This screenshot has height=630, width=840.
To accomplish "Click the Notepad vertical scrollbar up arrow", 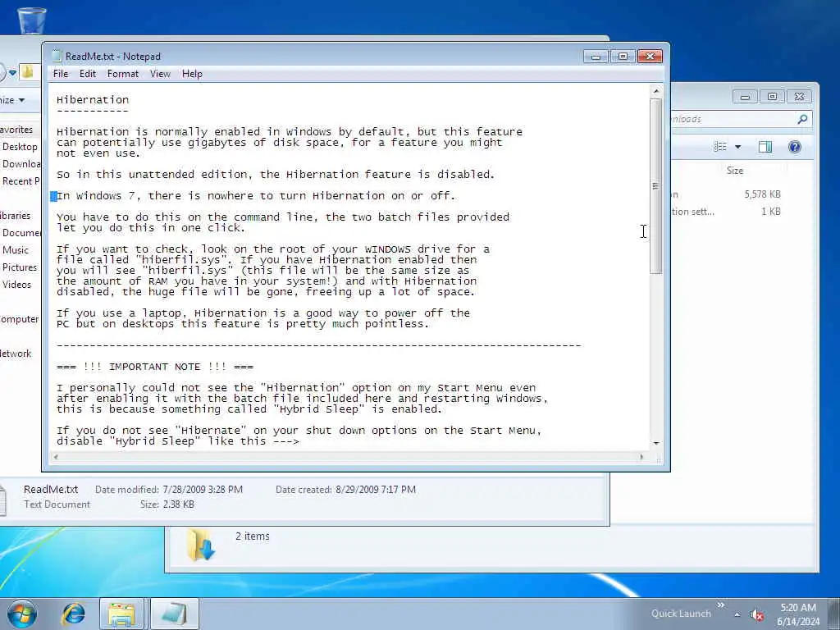I will click(655, 92).
